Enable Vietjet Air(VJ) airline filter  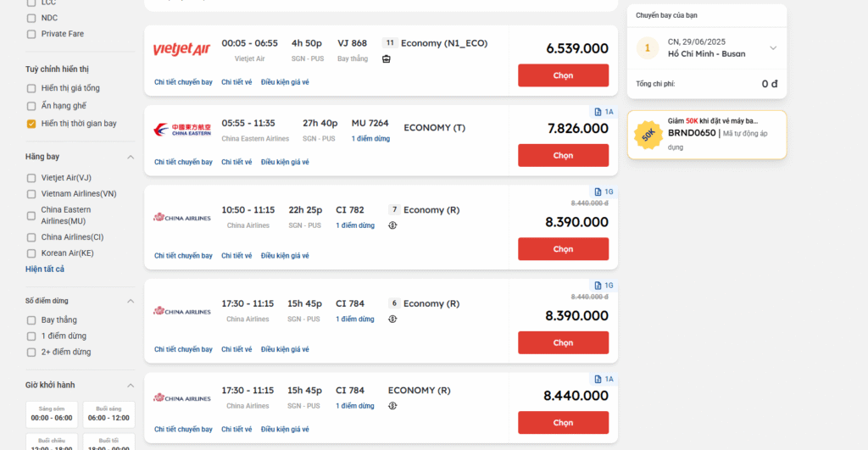(31, 178)
